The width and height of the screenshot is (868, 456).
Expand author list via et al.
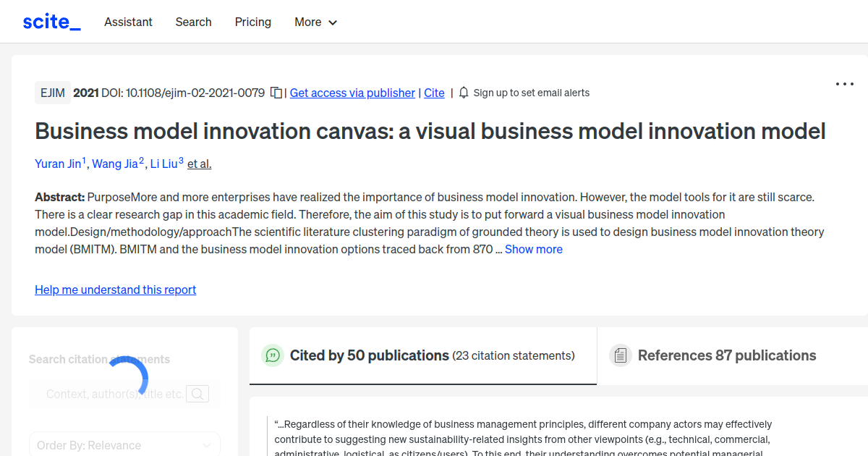pos(199,164)
